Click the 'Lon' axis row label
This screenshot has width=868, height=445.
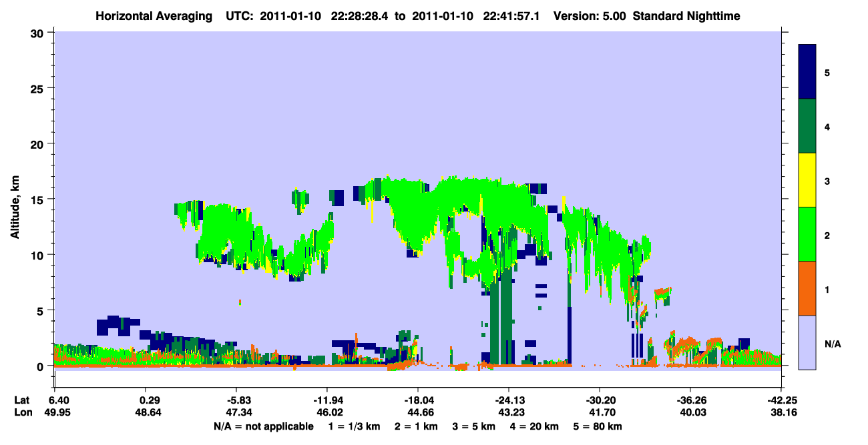[x=22, y=413]
